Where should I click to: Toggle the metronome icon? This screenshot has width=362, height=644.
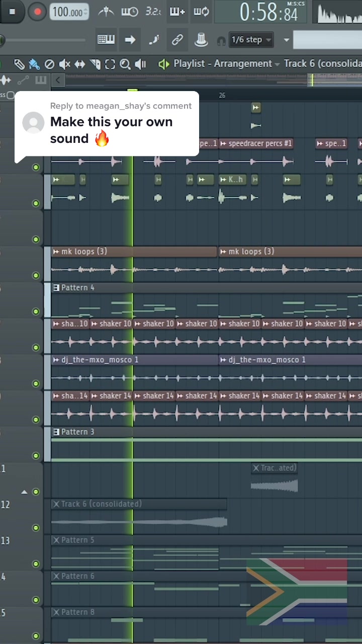point(106,12)
